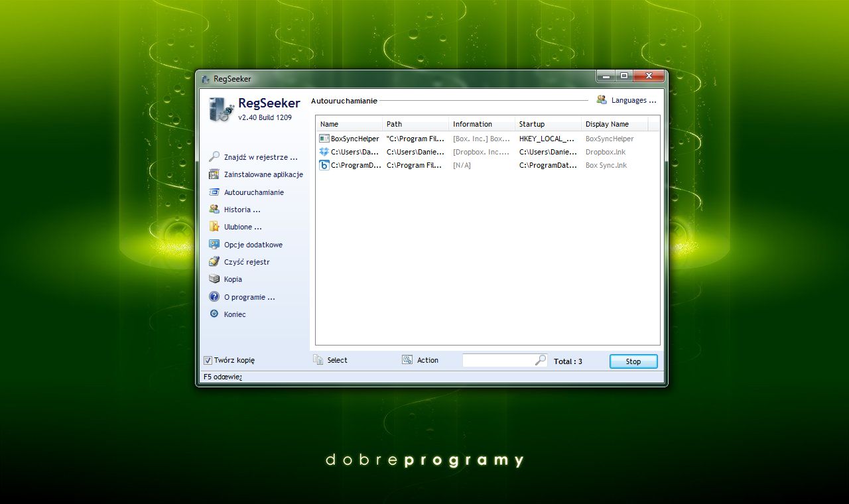Open O programie about page
This screenshot has width=849, height=504.
click(249, 297)
